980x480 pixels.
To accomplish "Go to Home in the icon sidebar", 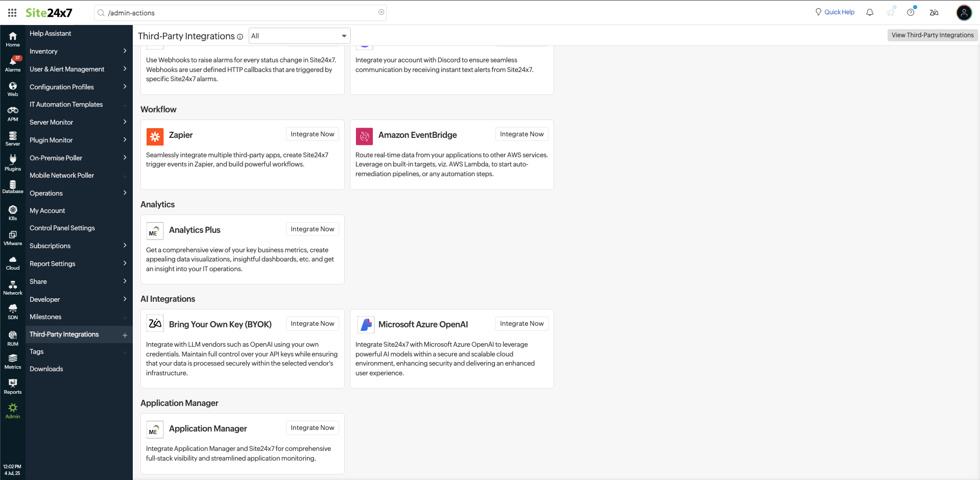I will pos(13,39).
